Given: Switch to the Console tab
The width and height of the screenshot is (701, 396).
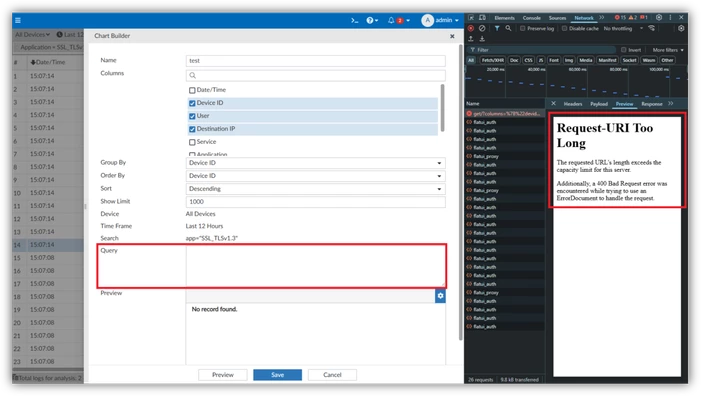Looking at the screenshot, I should (x=532, y=18).
